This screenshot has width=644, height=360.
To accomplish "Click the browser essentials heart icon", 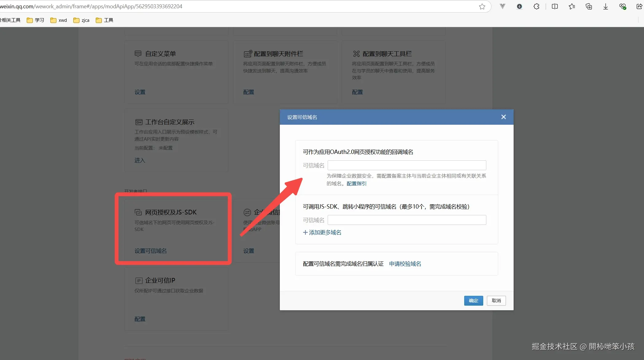I will coord(622,6).
